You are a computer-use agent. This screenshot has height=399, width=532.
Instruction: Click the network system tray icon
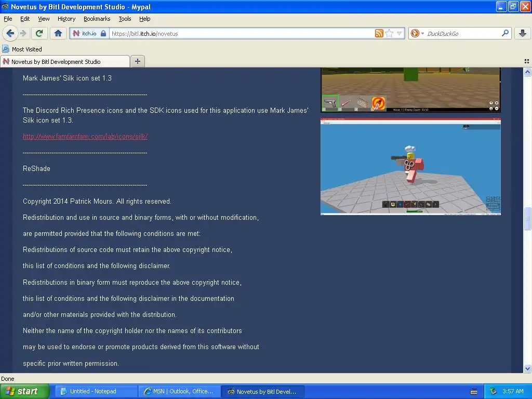[x=493, y=391]
